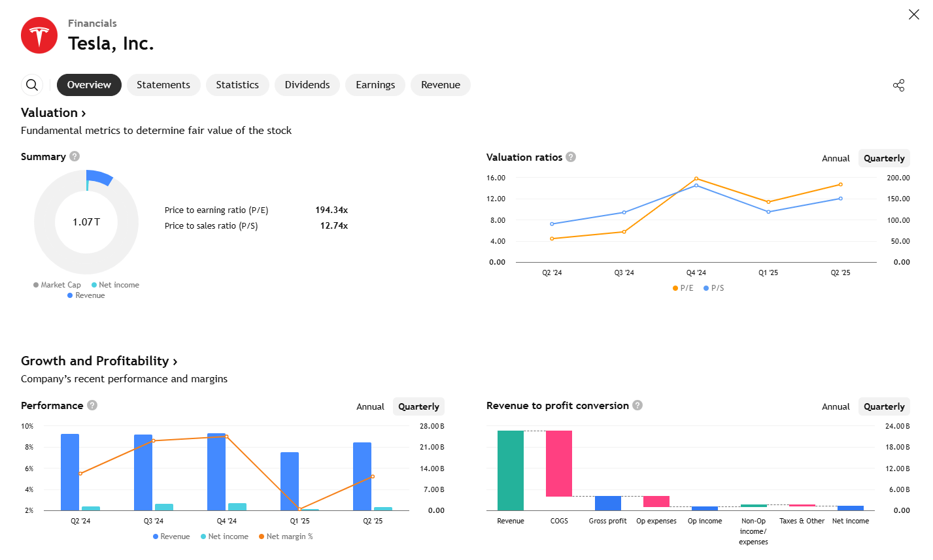This screenshot has width=933, height=560.
Task: Close the Financials panel
Action: coord(914,14)
